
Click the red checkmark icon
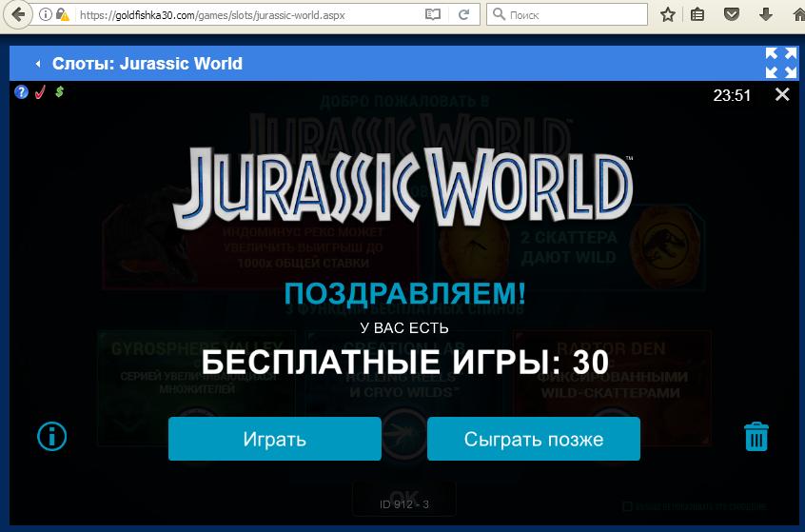(x=40, y=92)
